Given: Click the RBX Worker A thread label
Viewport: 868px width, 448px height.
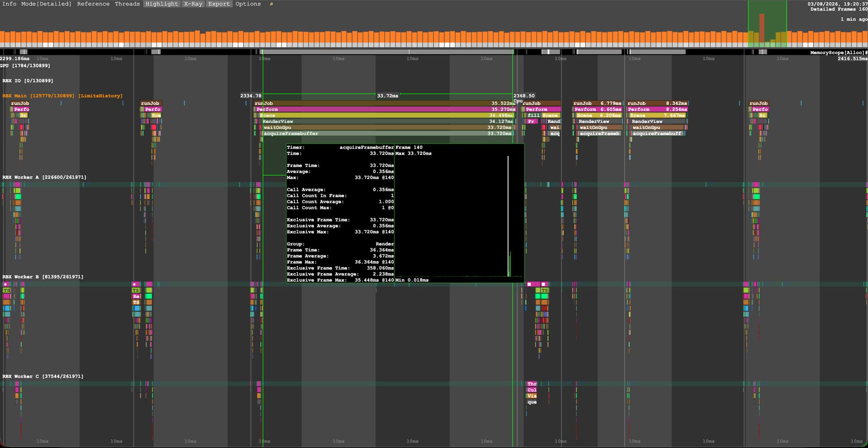Looking at the screenshot, I should pos(44,177).
